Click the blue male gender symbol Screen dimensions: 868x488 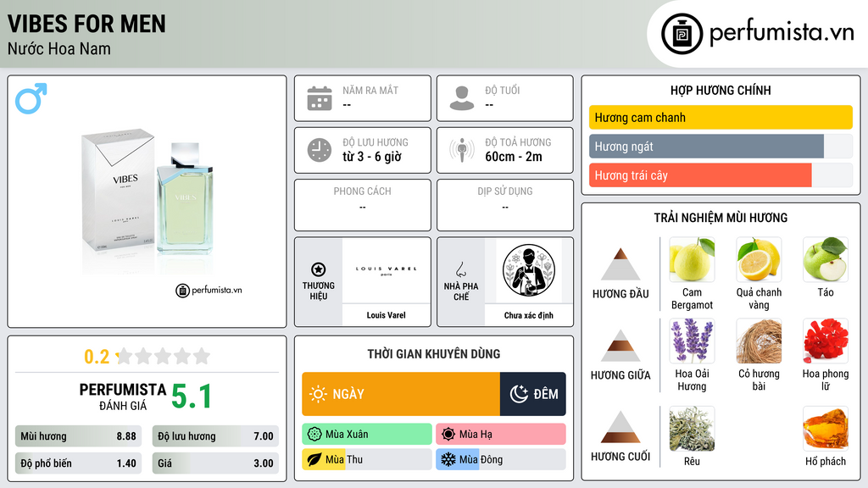click(x=31, y=98)
